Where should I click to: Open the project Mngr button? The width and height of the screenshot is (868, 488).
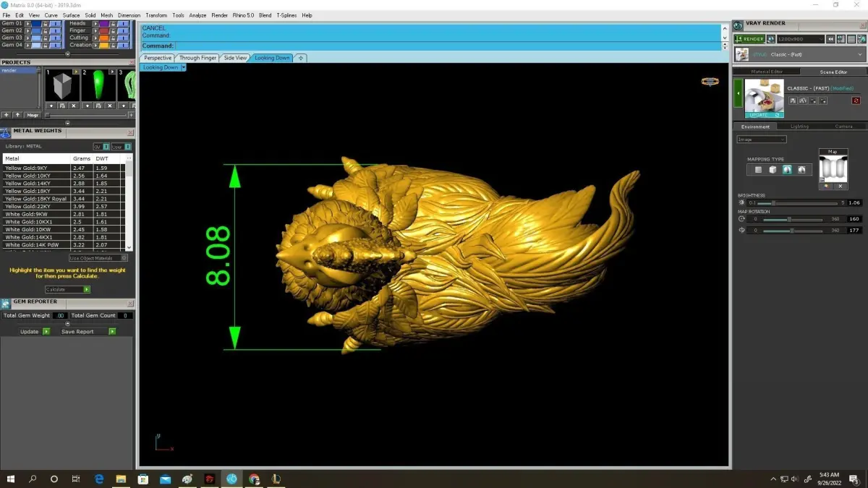coord(33,115)
